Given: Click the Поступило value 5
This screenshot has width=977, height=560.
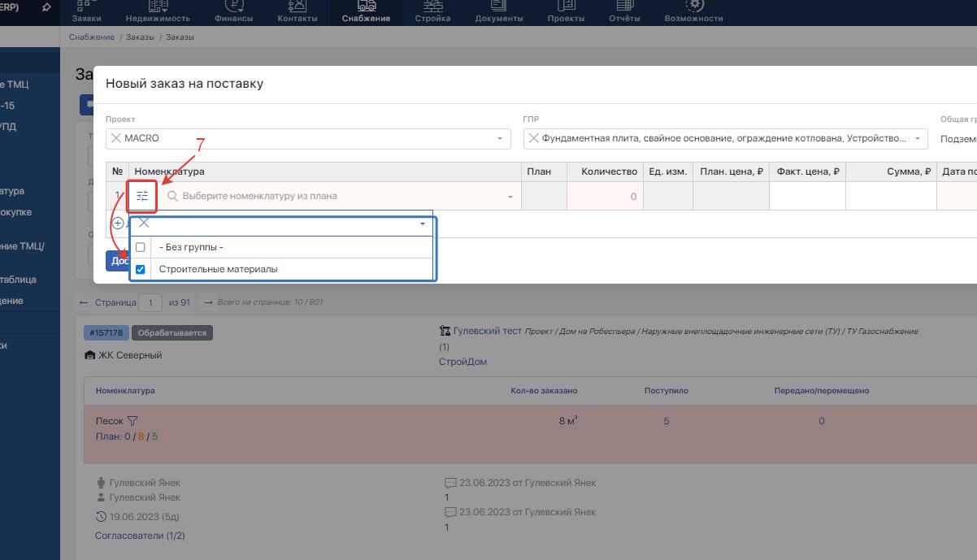Looking at the screenshot, I should click(x=667, y=421).
